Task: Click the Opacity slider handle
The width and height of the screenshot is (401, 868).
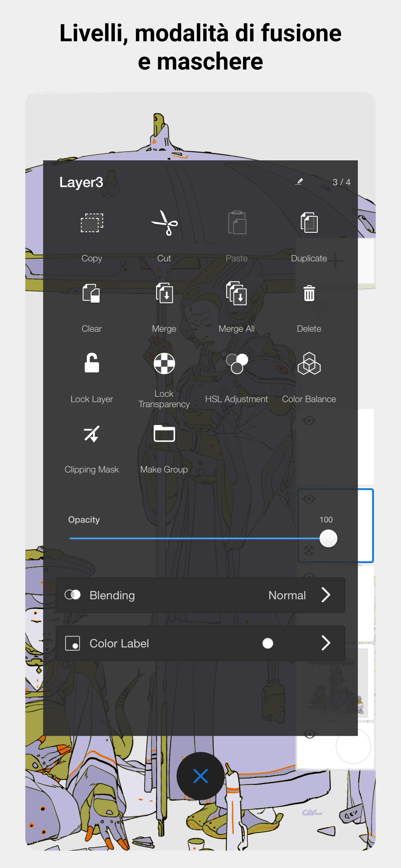Action: pos(328,538)
